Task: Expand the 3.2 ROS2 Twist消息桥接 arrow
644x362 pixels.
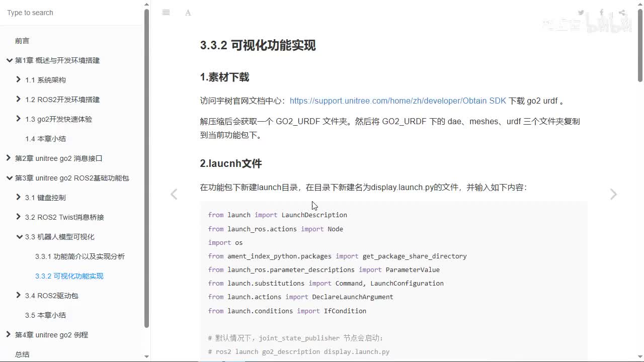Action: click(x=19, y=217)
